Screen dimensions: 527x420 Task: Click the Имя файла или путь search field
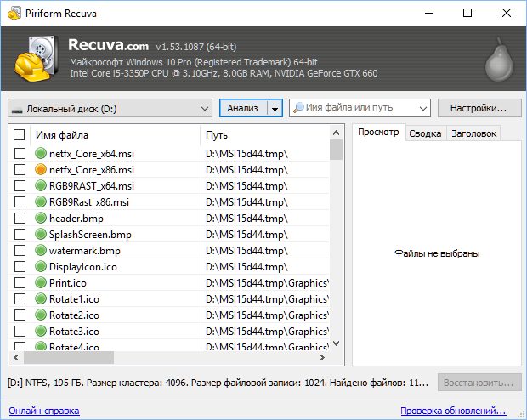(361, 108)
